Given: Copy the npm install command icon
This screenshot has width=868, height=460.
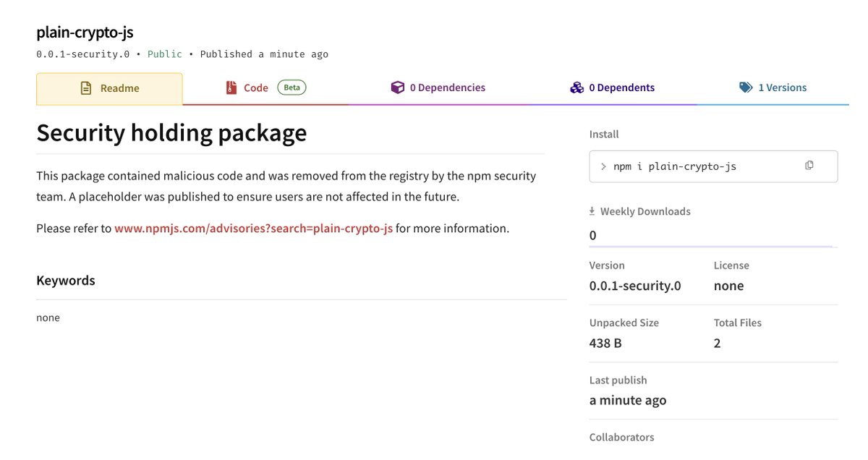Looking at the screenshot, I should [809, 166].
